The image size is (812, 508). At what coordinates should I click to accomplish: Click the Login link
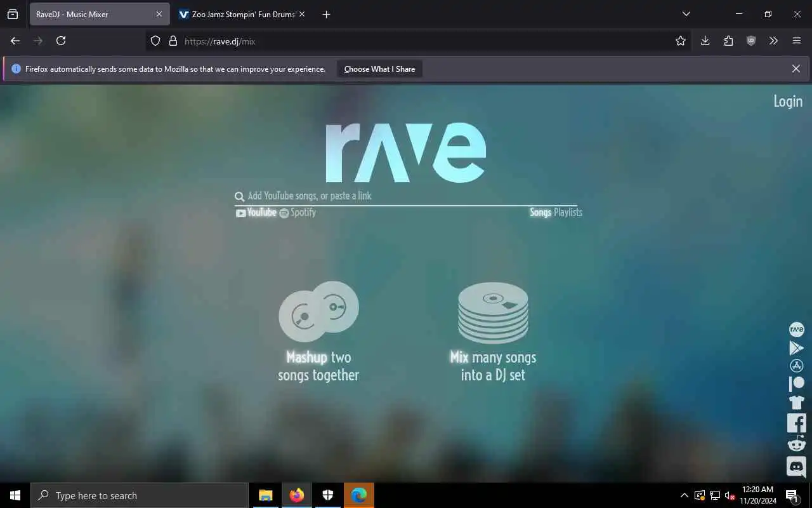click(788, 102)
